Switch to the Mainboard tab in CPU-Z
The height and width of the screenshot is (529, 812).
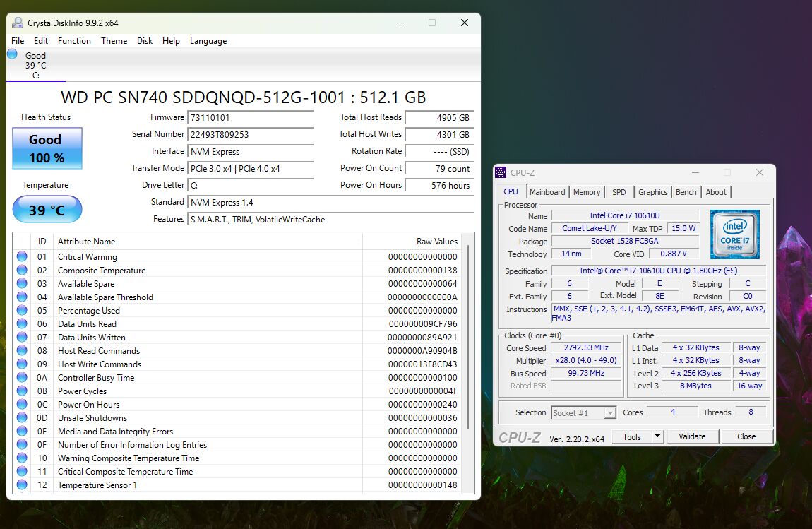tap(547, 192)
